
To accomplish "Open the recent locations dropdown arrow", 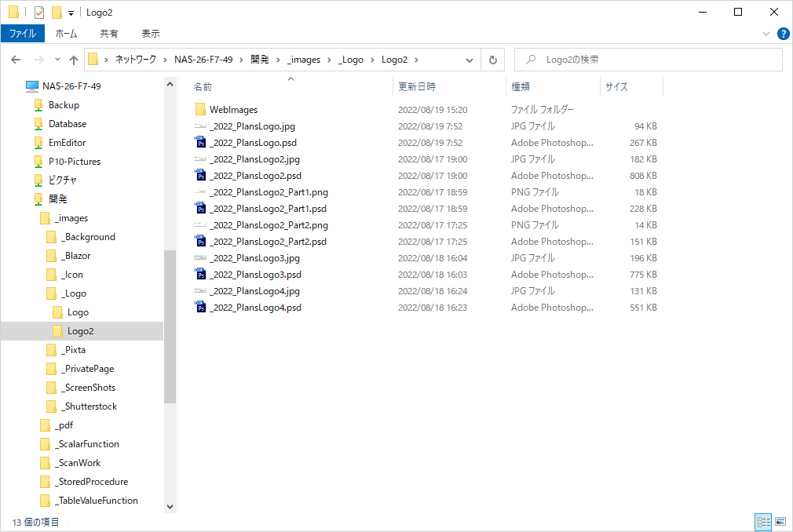I will [57, 60].
